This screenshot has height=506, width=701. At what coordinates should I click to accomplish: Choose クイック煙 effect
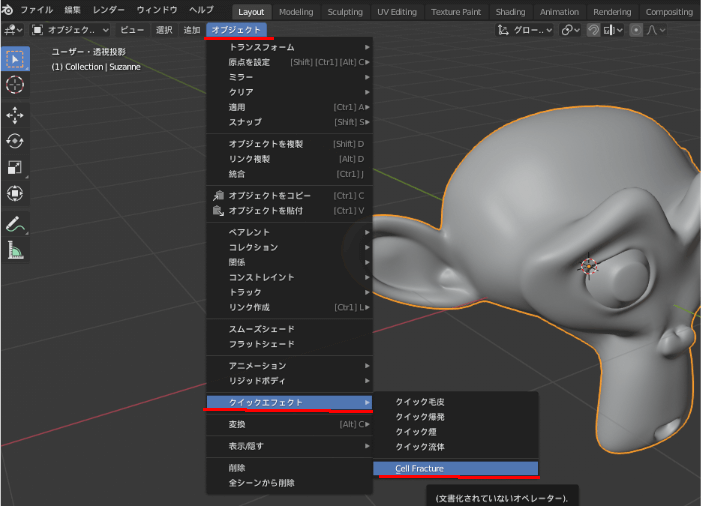(456, 432)
